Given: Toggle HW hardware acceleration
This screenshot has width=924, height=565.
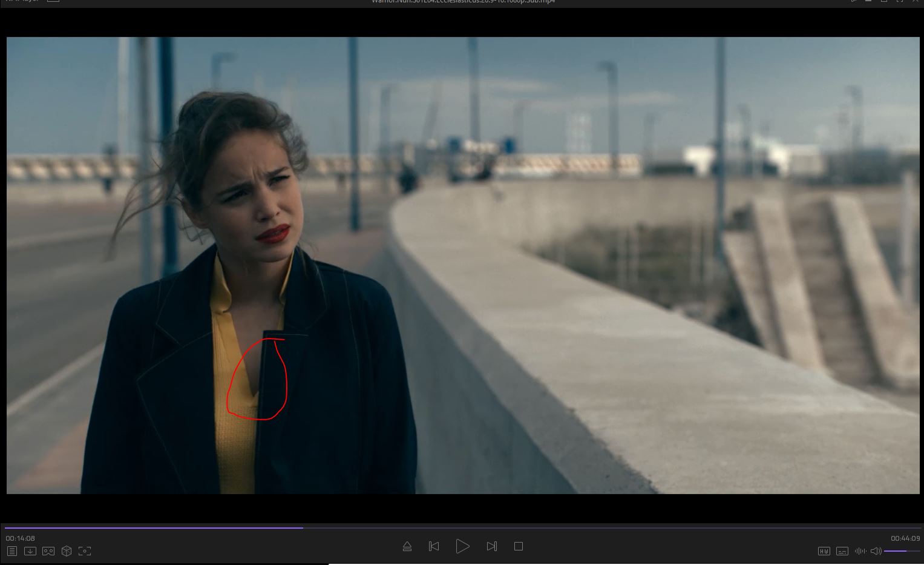Looking at the screenshot, I should [x=824, y=551].
